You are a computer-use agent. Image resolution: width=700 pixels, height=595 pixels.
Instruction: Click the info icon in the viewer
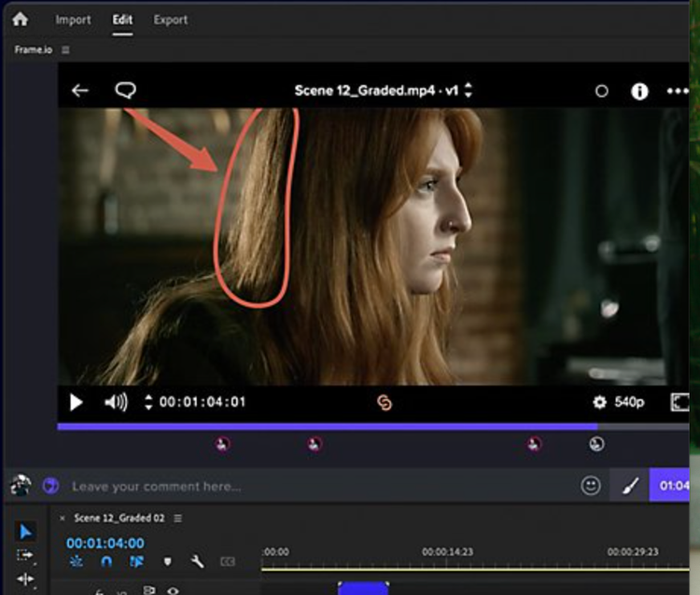[x=639, y=91]
